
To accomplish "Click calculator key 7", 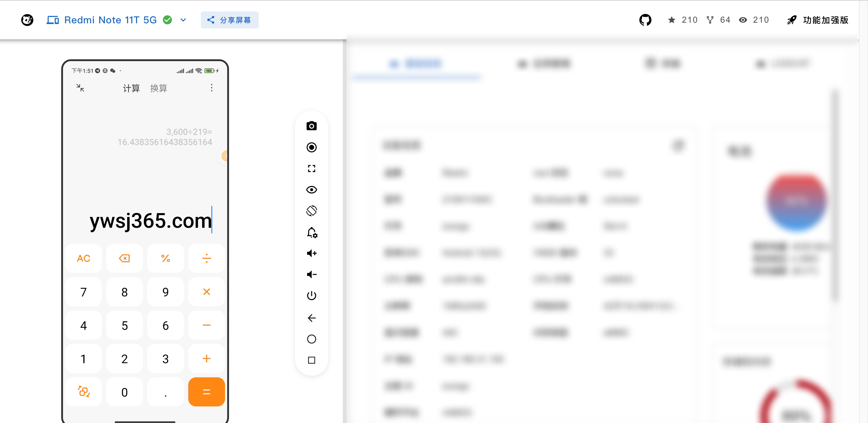I will 84,292.
